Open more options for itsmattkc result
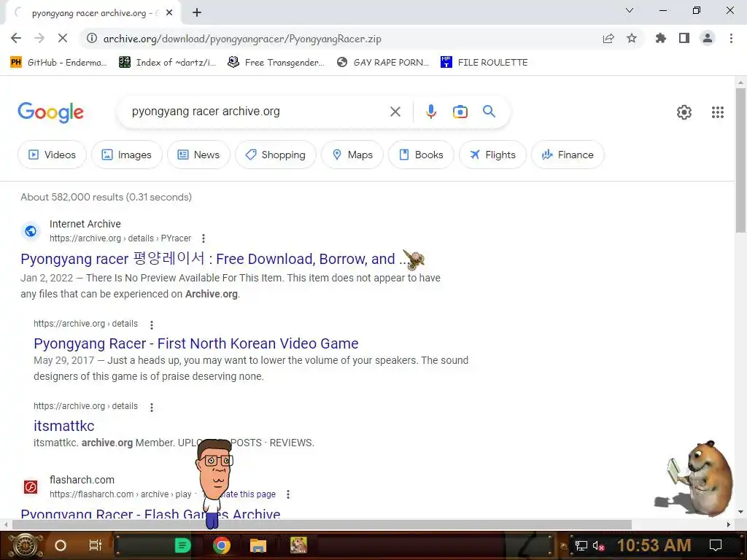This screenshot has width=747, height=560. (152, 407)
